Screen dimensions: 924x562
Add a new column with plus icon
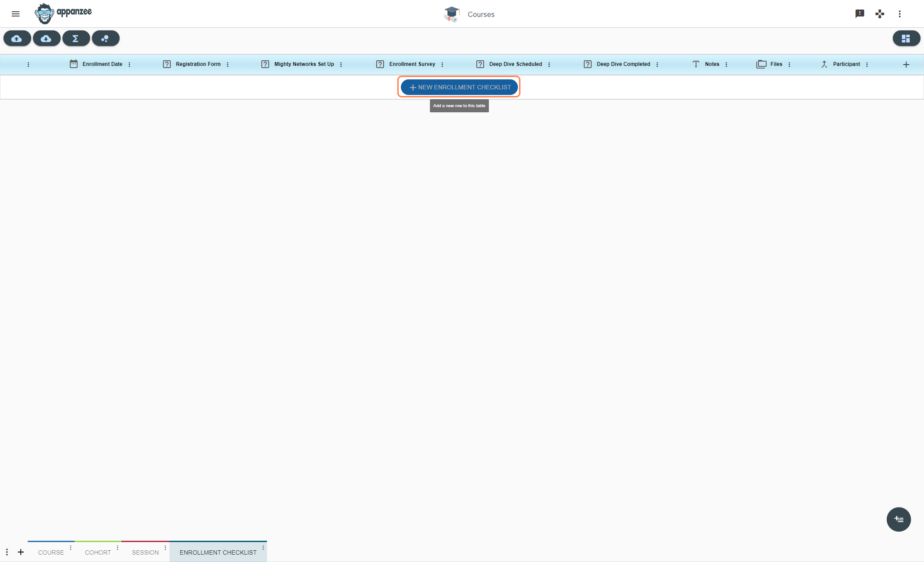click(x=906, y=65)
